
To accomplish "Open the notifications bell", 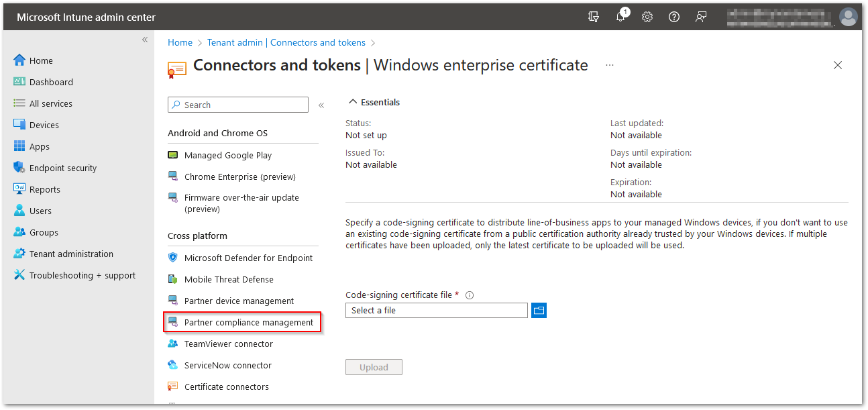I will (x=620, y=16).
